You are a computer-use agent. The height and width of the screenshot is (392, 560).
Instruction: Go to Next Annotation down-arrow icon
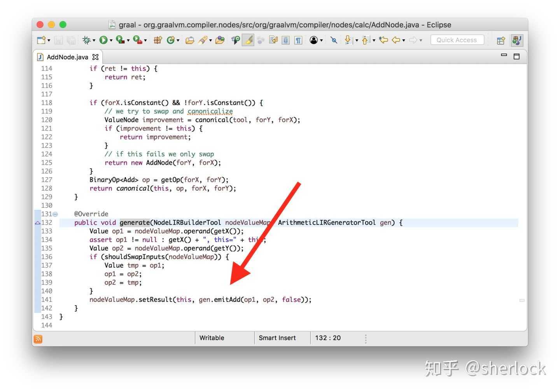(348, 40)
